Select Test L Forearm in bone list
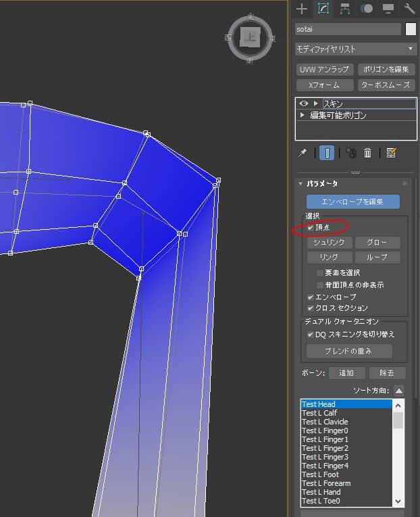Image resolution: width=420 pixels, height=517 pixels. 326,483
